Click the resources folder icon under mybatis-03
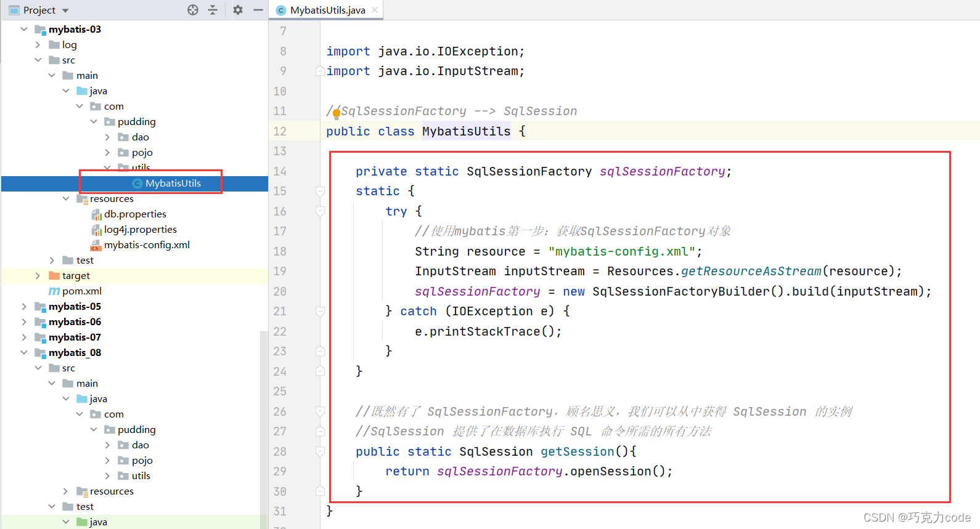 click(x=82, y=198)
